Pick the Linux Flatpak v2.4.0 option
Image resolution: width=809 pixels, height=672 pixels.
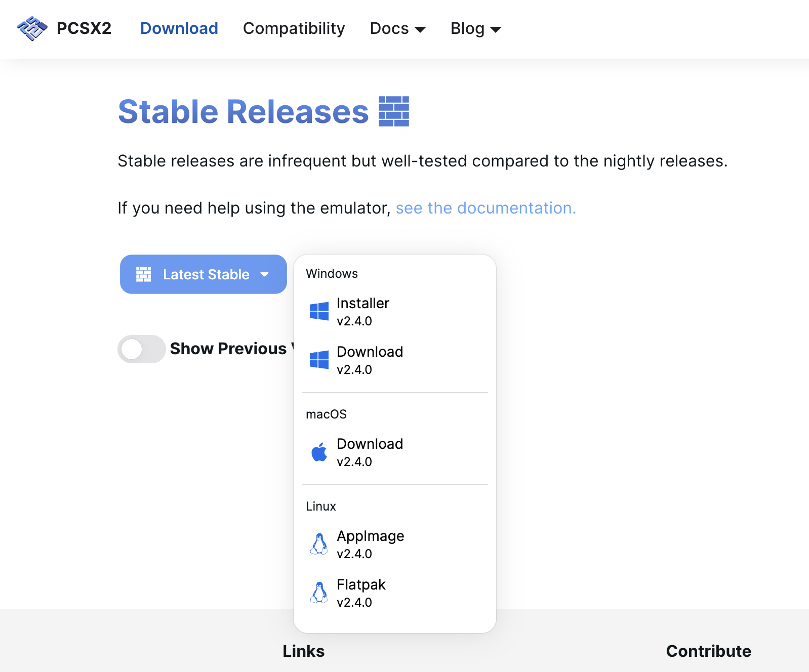[361, 593]
